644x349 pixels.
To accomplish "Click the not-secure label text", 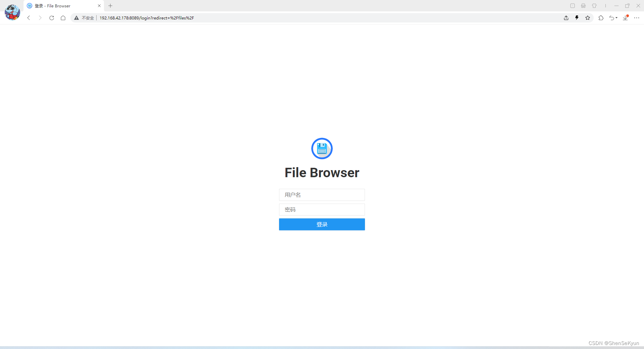I will tap(88, 18).
